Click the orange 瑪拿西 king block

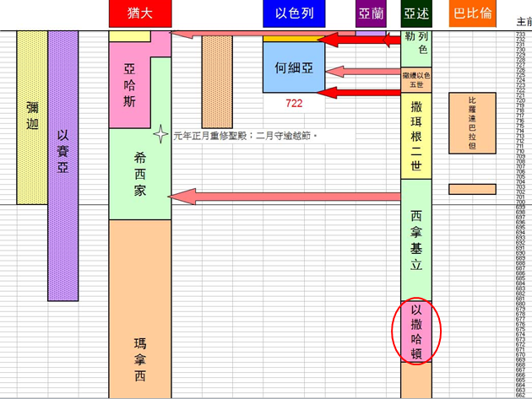click(x=140, y=309)
